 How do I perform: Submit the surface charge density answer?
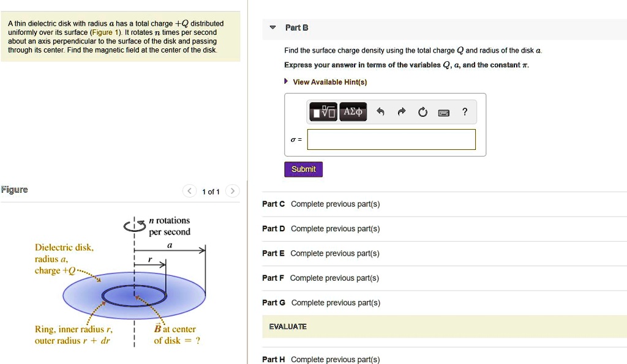pos(303,169)
